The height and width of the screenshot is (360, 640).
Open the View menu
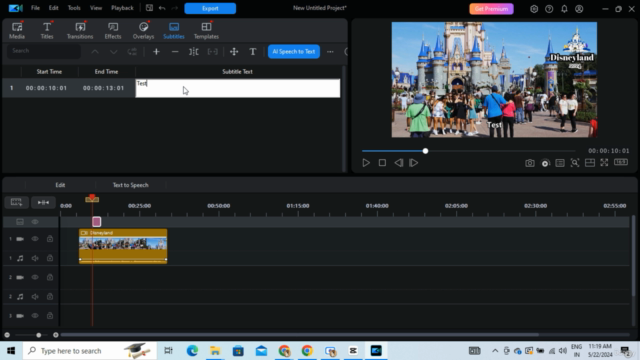(x=96, y=8)
